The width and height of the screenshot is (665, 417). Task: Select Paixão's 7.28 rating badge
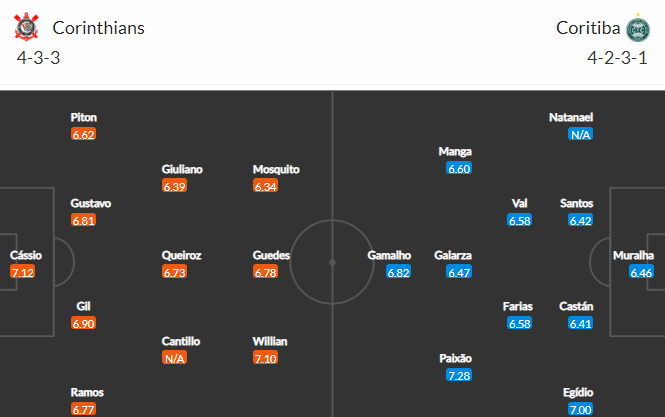pyautogui.click(x=459, y=375)
